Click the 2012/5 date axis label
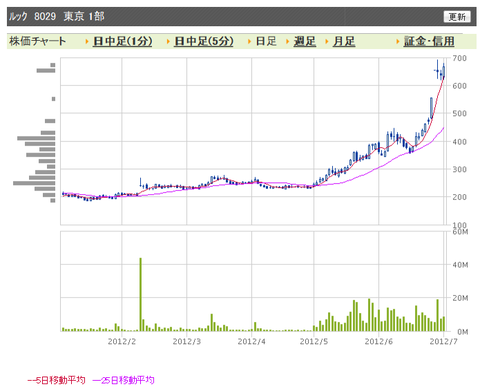Image resolution: width=480 pixels, height=389 pixels. click(314, 341)
